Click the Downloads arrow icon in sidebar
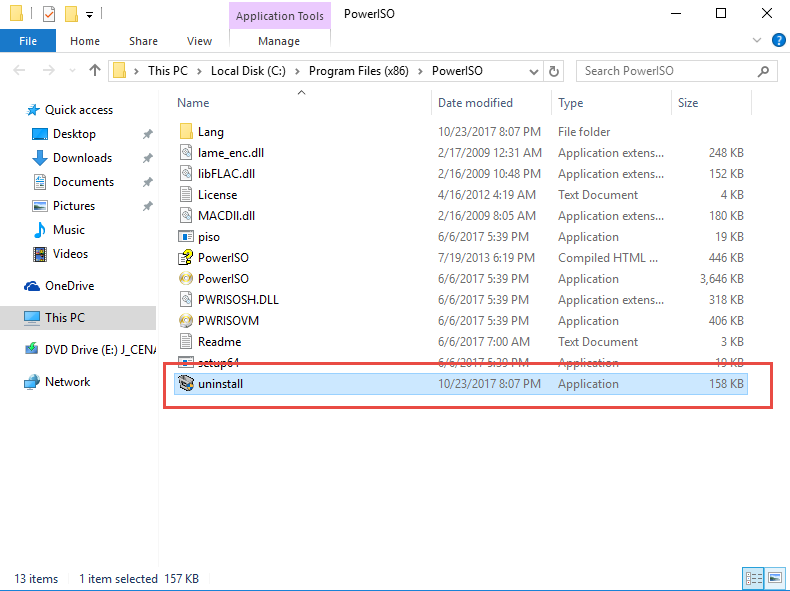790x591 pixels. coord(40,158)
